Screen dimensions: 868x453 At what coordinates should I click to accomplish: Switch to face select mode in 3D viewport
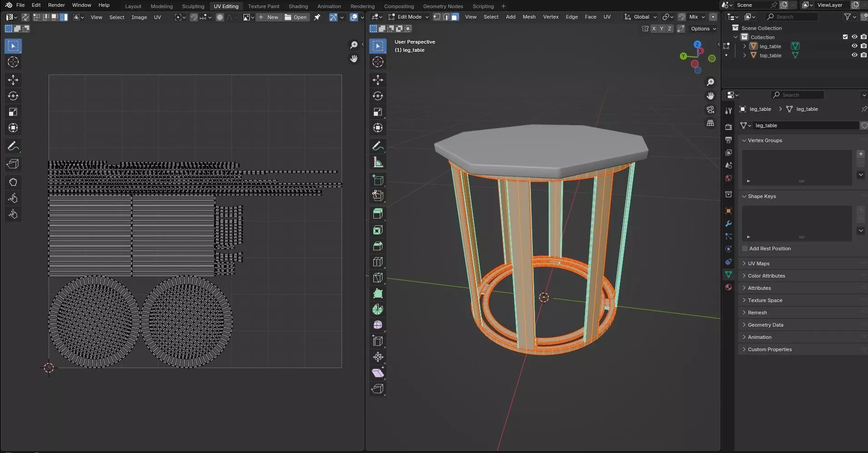[x=455, y=17]
